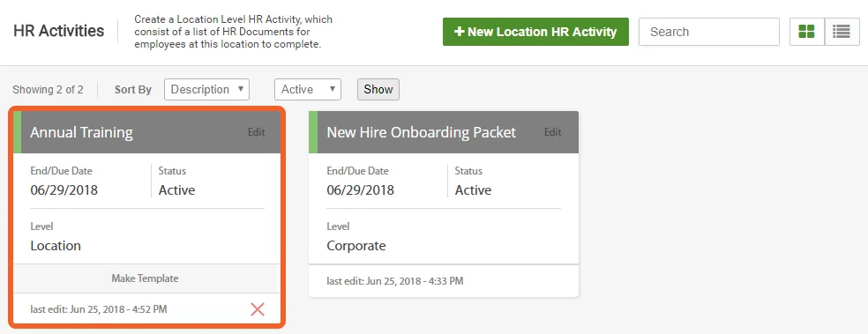Image resolution: width=868 pixels, height=334 pixels.
Task: Open the Active status filter dropdown
Action: click(x=308, y=90)
